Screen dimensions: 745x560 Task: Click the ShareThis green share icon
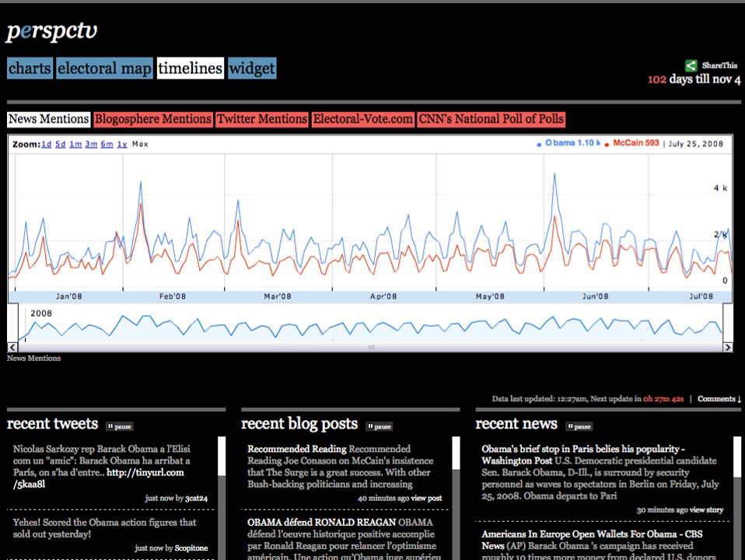691,65
